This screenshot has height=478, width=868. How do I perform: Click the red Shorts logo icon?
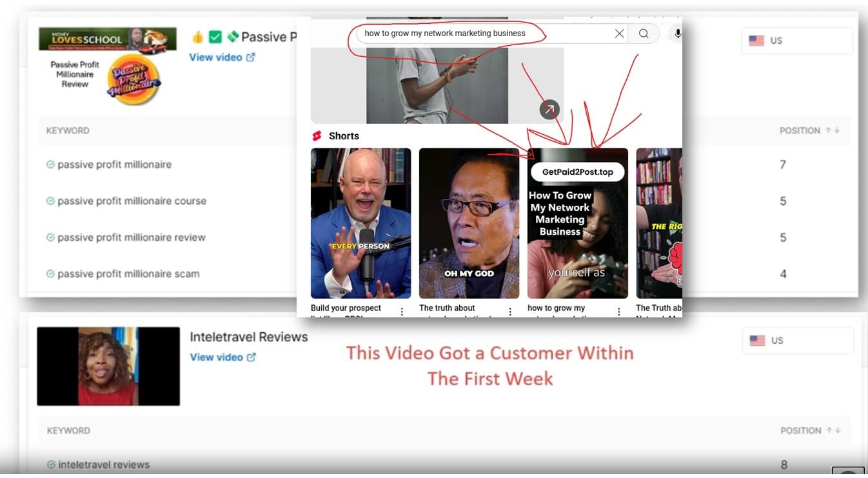click(x=317, y=135)
